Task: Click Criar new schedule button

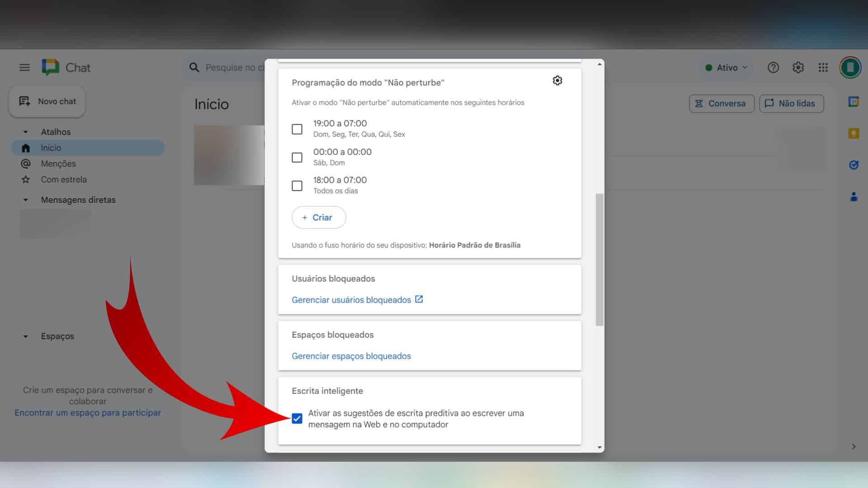Action: tap(319, 217)
